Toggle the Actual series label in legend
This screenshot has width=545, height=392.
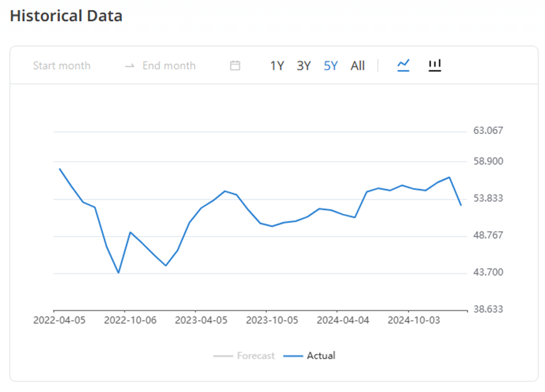321,356
